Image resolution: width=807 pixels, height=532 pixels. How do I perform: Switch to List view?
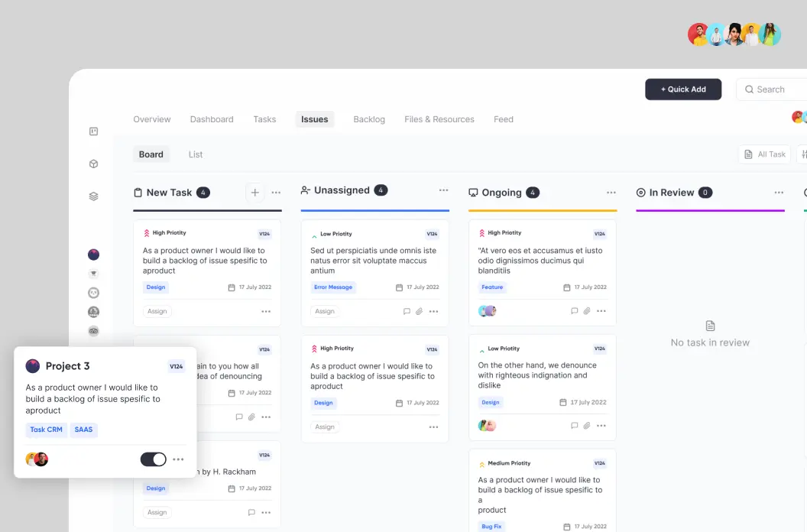click(196, 154)
